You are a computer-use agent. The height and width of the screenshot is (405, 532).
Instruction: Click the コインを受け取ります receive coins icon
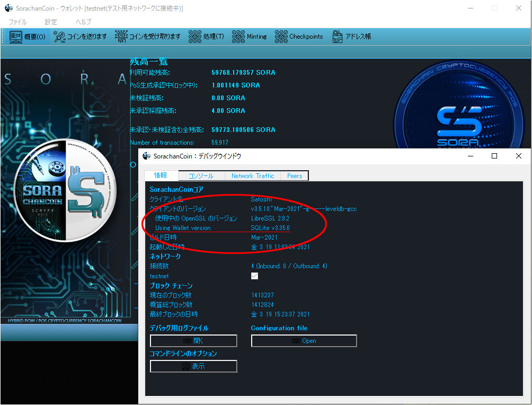(121, 37)
